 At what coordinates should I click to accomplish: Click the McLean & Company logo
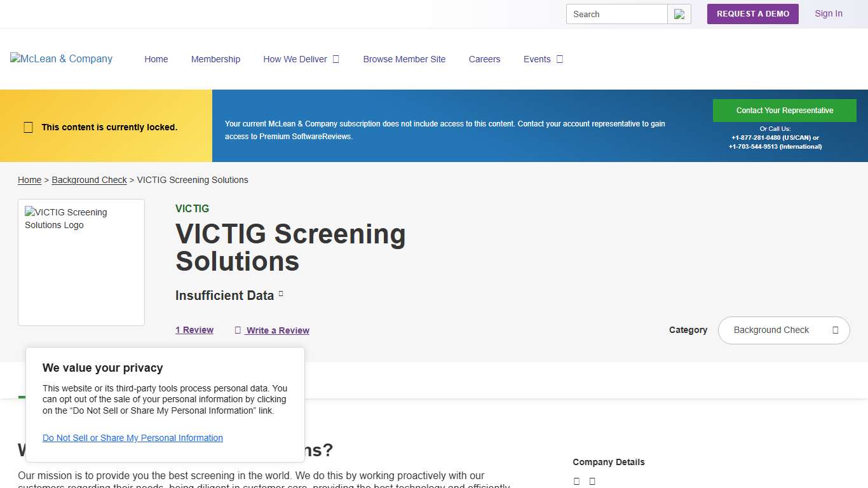click(61, 59)
